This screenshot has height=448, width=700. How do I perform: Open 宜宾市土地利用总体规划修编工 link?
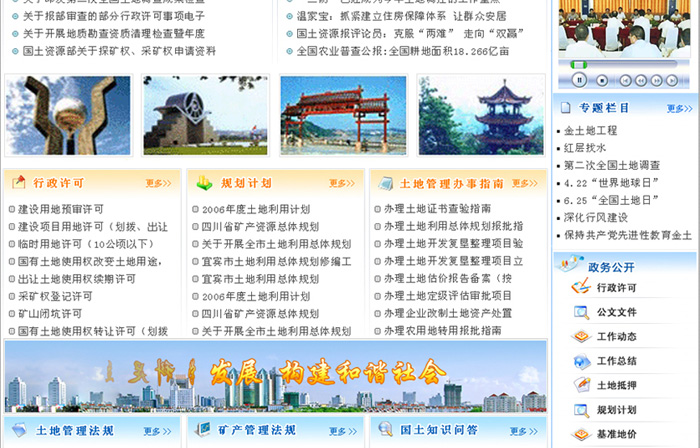(x=276, y=261)
